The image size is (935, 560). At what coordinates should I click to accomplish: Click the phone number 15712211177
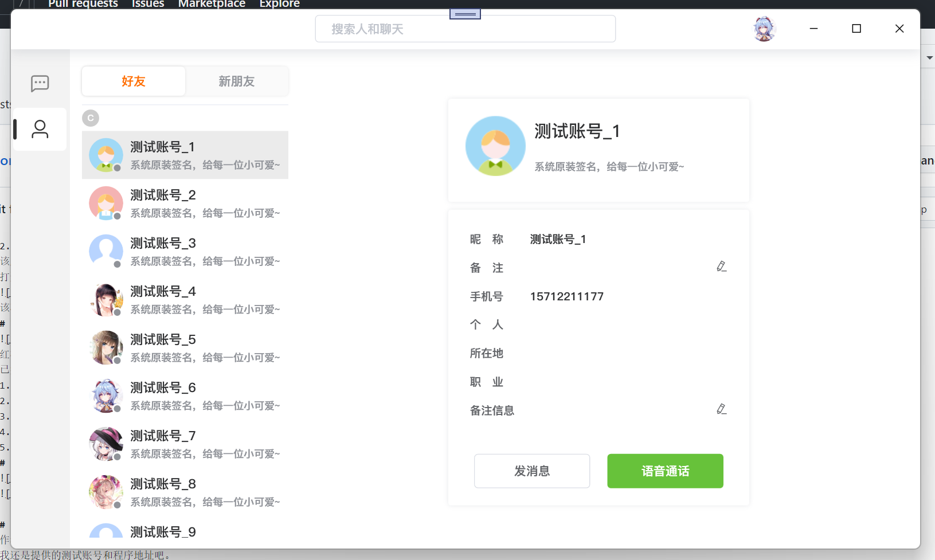[x=567, y=296]
